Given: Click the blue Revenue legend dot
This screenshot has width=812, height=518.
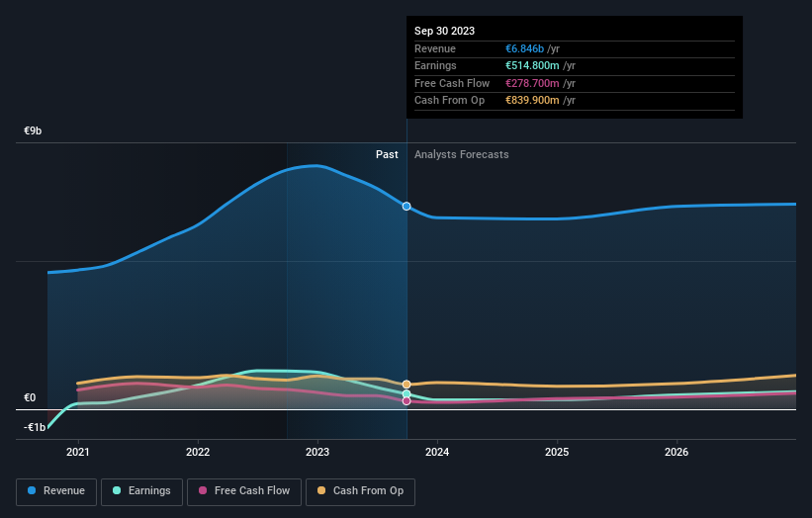Looking at the screenshot, I should point(32,490).
